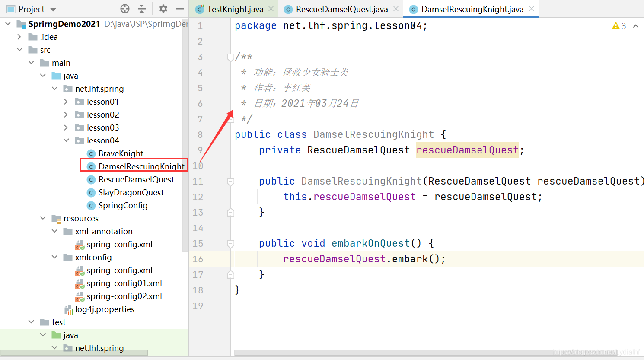Click the warning indicator showing 3 problems
This screenshot has width=644, height=360.
click(x=619, y=26)
